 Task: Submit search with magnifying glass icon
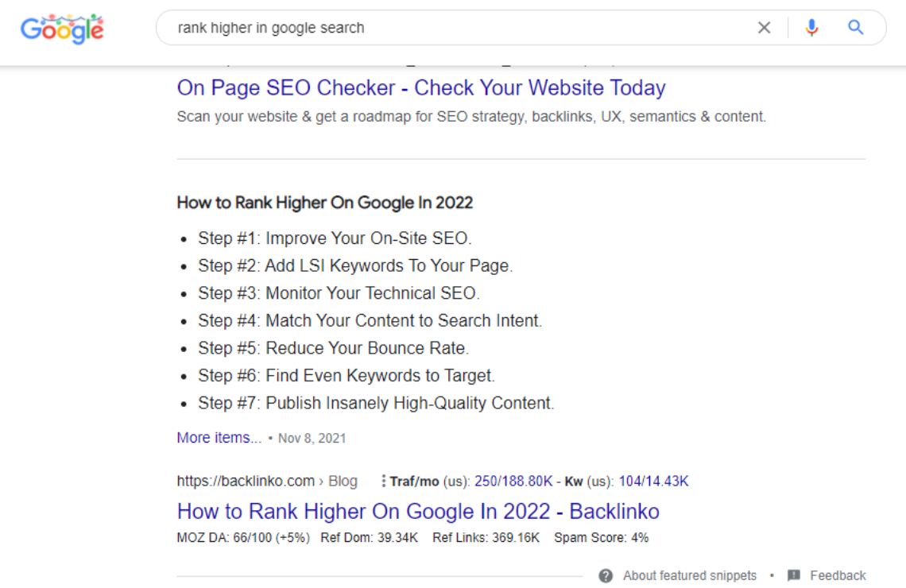point(855,27)
